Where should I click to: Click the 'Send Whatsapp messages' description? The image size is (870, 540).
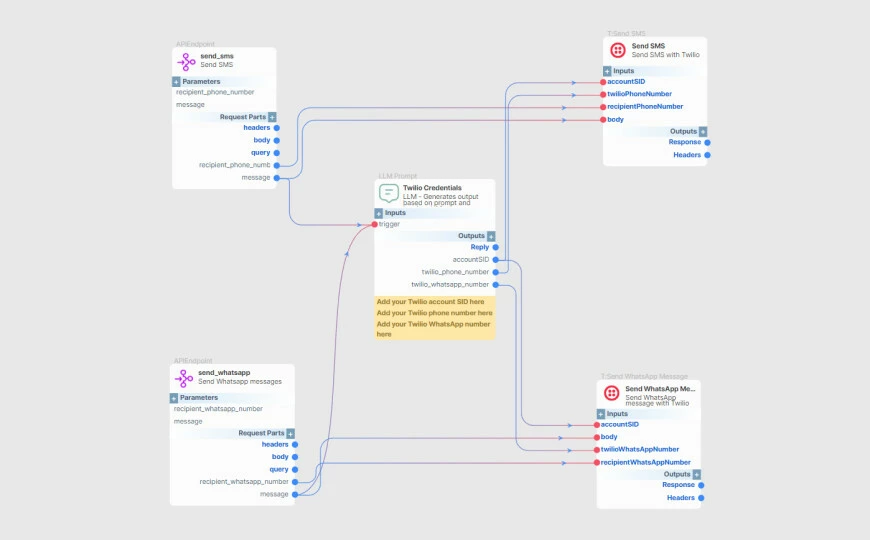pyautogui.click(x=240, y=382)
